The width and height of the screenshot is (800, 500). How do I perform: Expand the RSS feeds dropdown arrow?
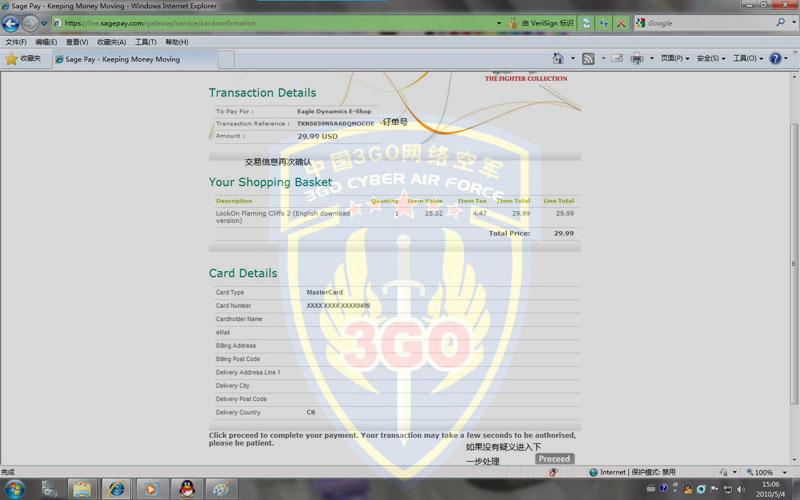tap(603, 58)
